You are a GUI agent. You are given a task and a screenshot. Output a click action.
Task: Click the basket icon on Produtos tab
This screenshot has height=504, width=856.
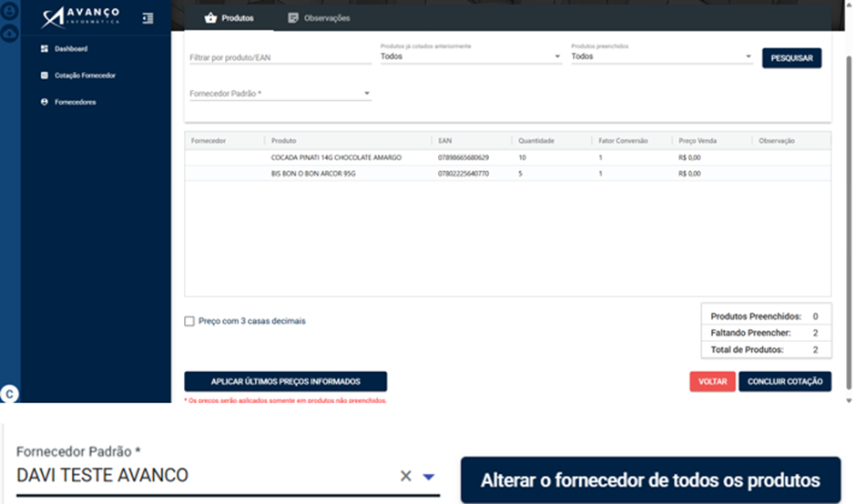[210, 18]
